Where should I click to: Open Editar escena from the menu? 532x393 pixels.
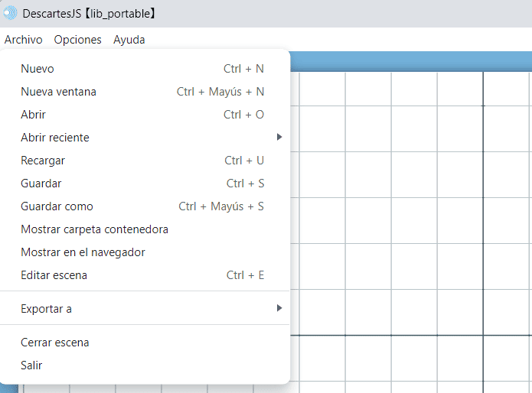coord(54,275)
